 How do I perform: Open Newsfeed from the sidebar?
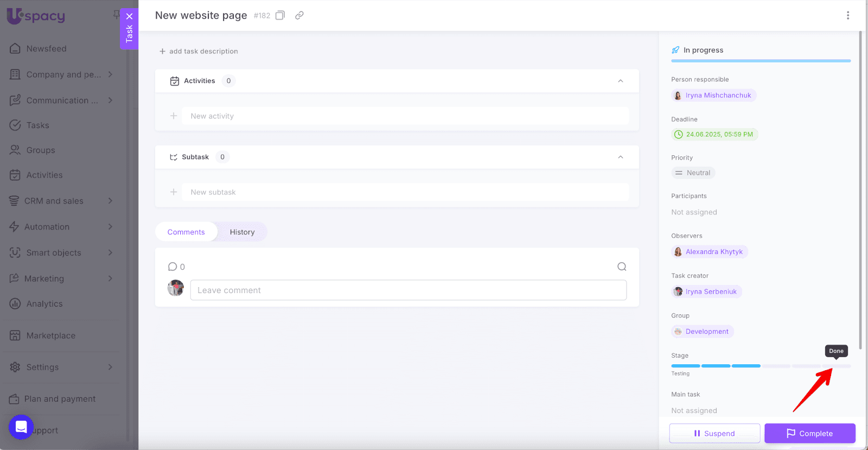pyautogui.click(x=46, y=49)
